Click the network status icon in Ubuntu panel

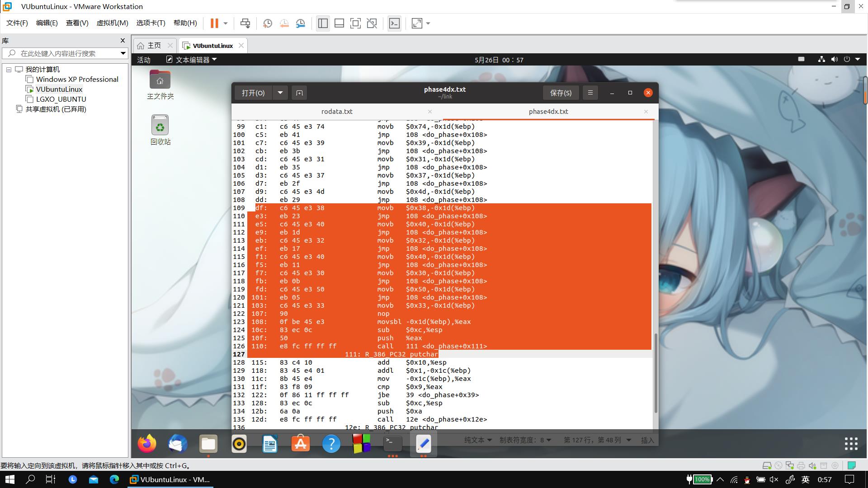click(821, 59)
